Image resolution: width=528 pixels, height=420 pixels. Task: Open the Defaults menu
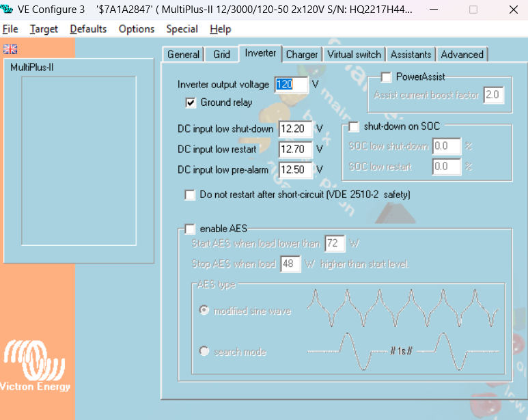pyautogui.click(x=88, y=29)
